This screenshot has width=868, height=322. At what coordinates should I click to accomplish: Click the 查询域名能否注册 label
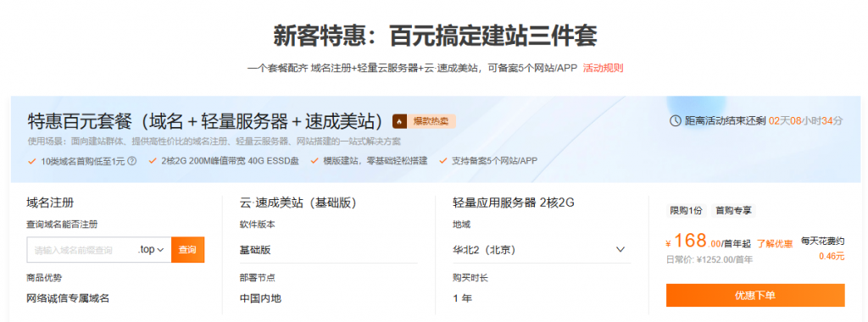coord(63,224)
